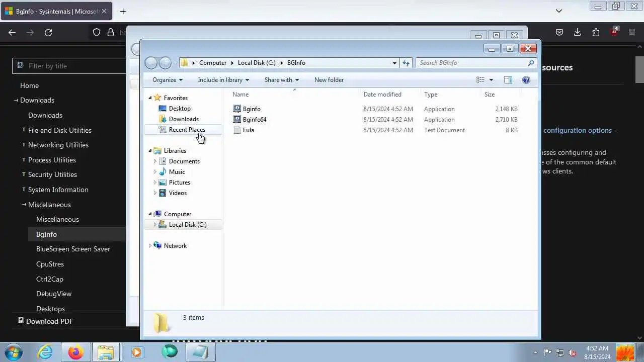Click the muted volume tray icon
This screenshot has width=644, height=362.
pyautogui.click(x=572, y=352)
